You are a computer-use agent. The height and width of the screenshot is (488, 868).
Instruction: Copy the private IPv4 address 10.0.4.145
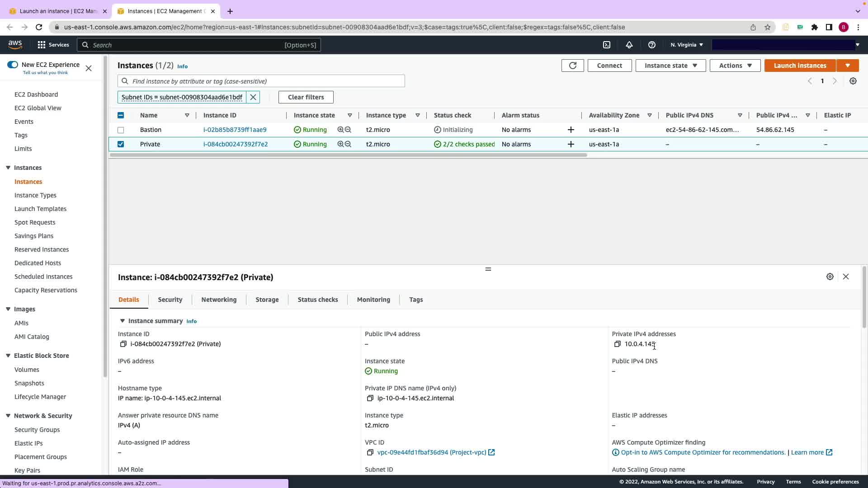(617, 344)
